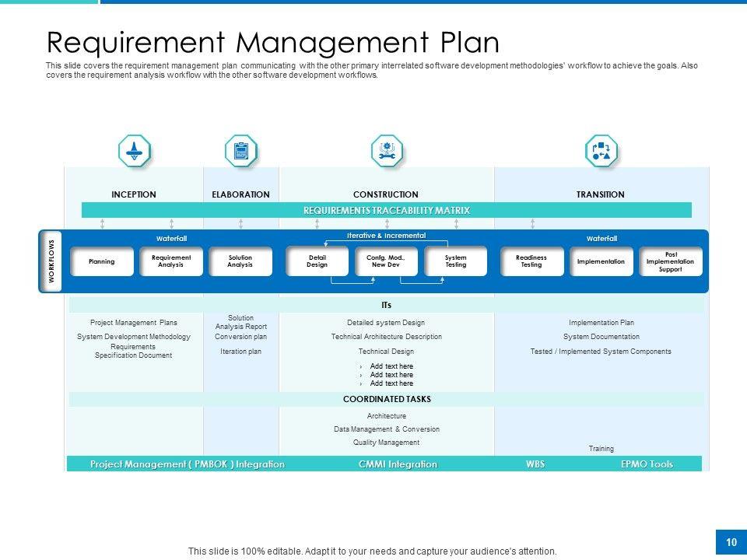Image resolution: width=747 pixels, height=560 pixels.
Task: Select the Solution Analysis workflow box
Action: [x=240, y=261]
